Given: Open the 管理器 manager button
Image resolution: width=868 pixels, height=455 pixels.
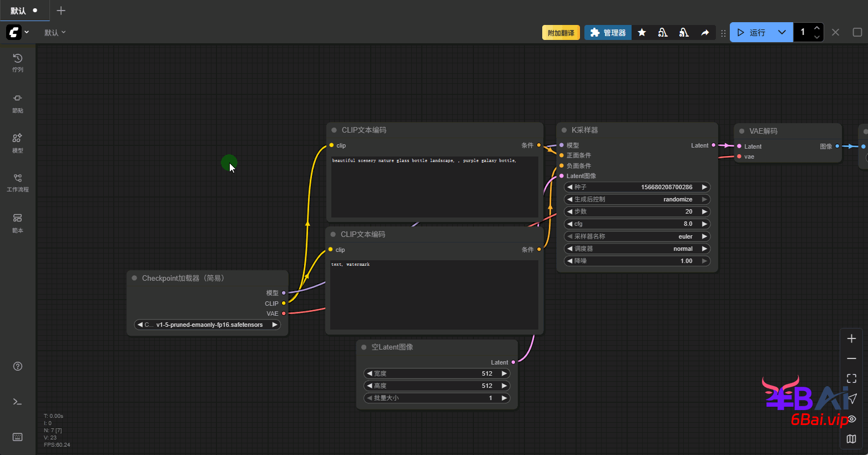Looking at the screenshot, I should (608, 33).
